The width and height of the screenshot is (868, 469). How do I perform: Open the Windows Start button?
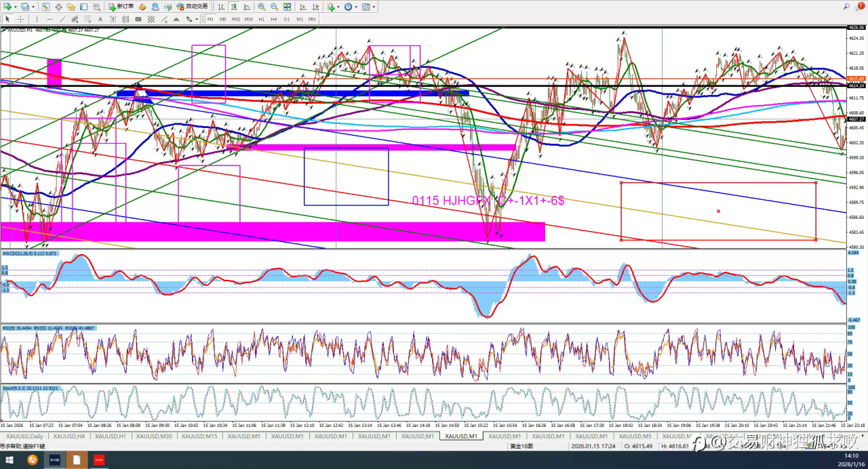pos(9,460)
